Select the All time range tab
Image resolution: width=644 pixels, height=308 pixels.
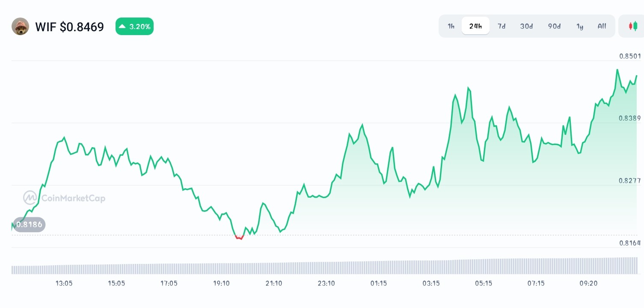tap(602, 26)
